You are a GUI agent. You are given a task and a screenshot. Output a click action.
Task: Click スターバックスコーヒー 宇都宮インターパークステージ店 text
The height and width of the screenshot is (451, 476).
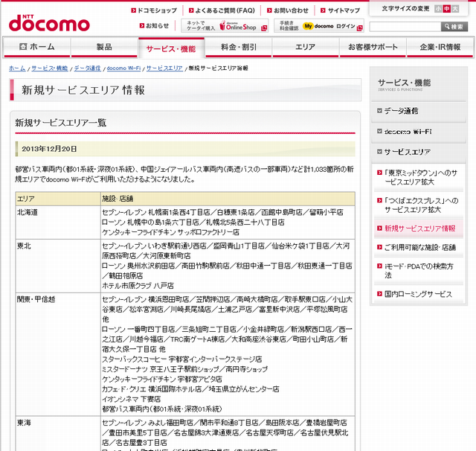click(x=181, y=359)
